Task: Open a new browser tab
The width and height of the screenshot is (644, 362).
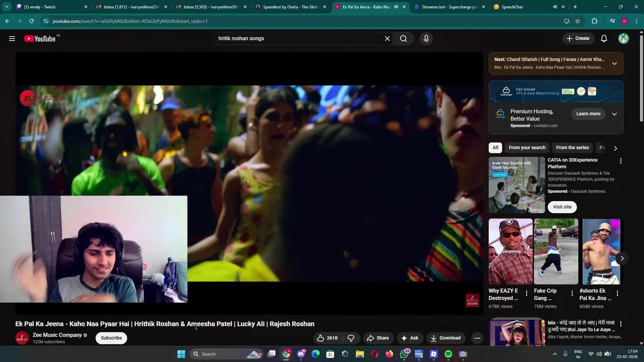Action: [x=575, y=7]
